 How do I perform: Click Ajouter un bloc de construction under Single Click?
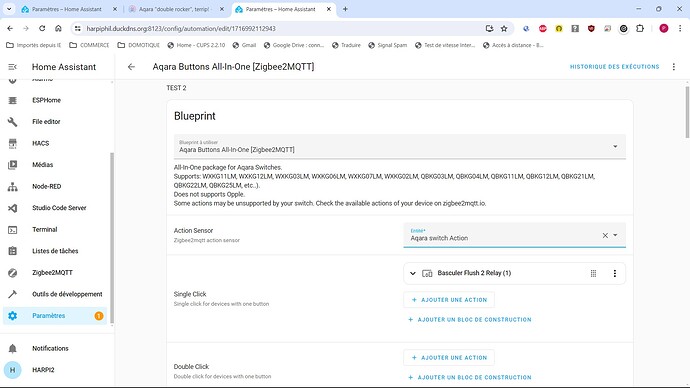tap(470, 320)
